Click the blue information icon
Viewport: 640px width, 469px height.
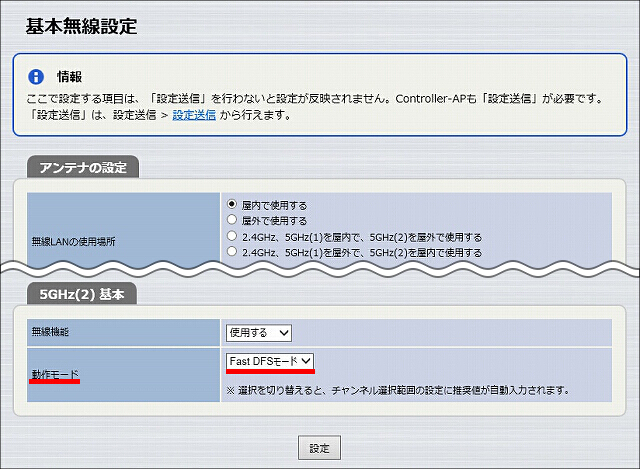coord(36,77)
